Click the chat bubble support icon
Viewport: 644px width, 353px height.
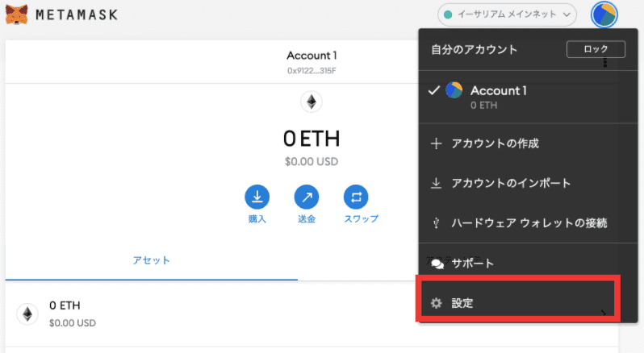(x=437, y=264)
